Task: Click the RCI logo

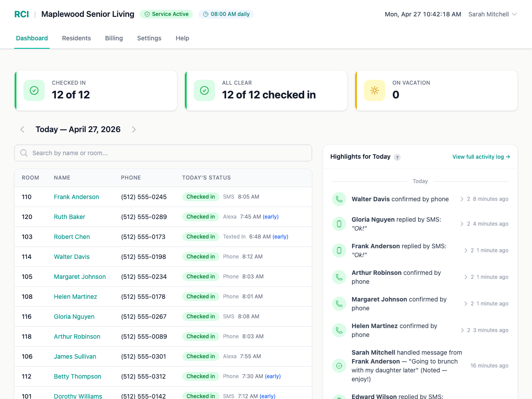Action: [x=21, y=14]
